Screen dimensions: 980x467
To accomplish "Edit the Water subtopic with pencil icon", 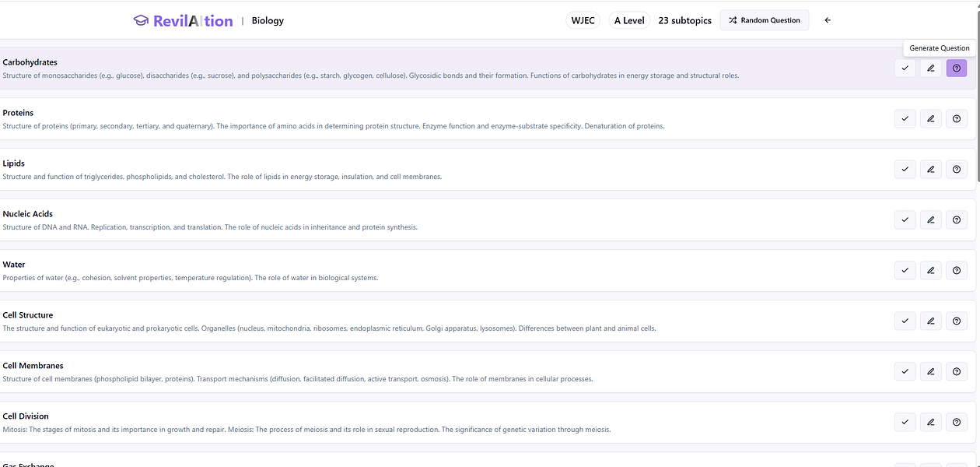I will tap(931, 271).
